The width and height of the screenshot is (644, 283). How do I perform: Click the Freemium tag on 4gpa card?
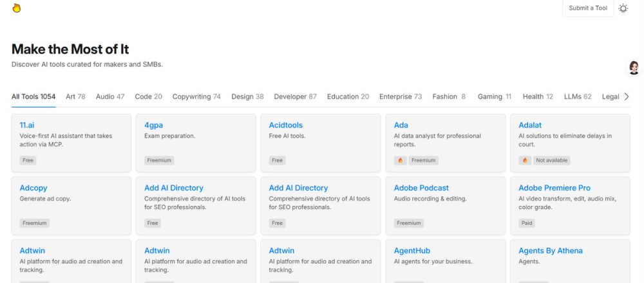(159, 160)
